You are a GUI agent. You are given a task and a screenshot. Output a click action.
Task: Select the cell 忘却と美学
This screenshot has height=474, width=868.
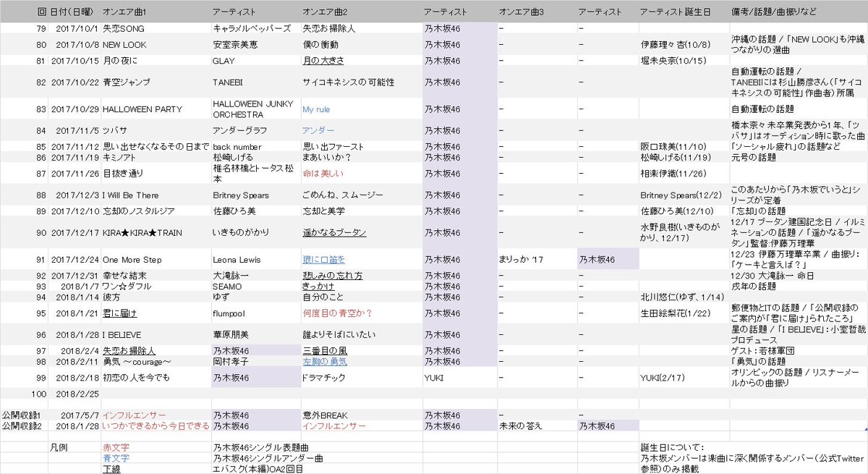(x=324, y=211)
